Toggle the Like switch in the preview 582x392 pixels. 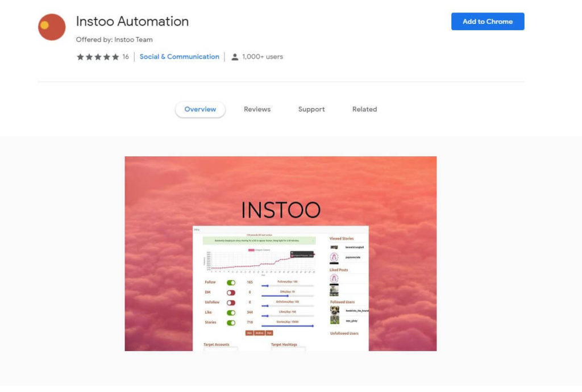pyautogui.click(x=231, y=312)
